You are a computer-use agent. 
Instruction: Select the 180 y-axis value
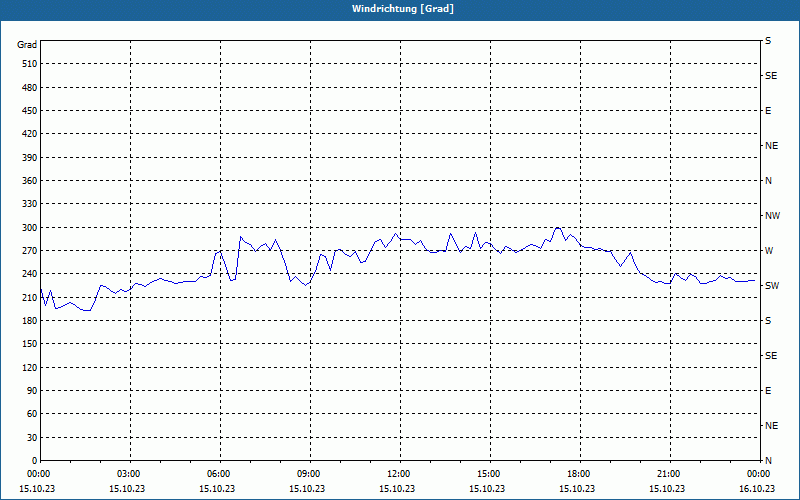pos(30,320)
